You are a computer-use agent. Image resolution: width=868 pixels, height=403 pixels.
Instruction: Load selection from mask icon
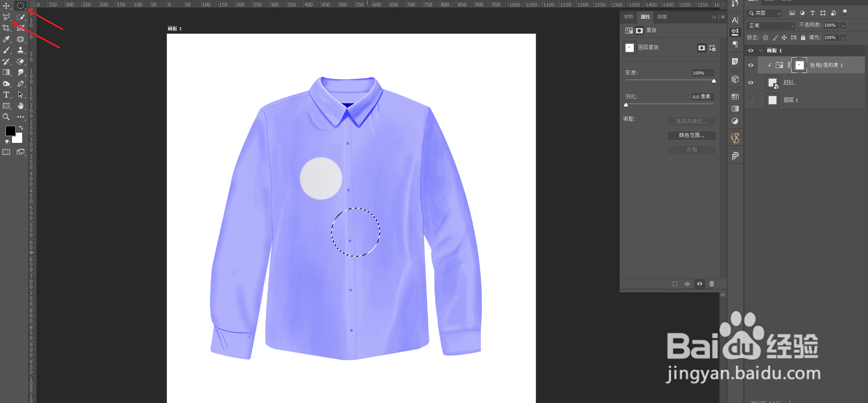[x=675, y=284]
